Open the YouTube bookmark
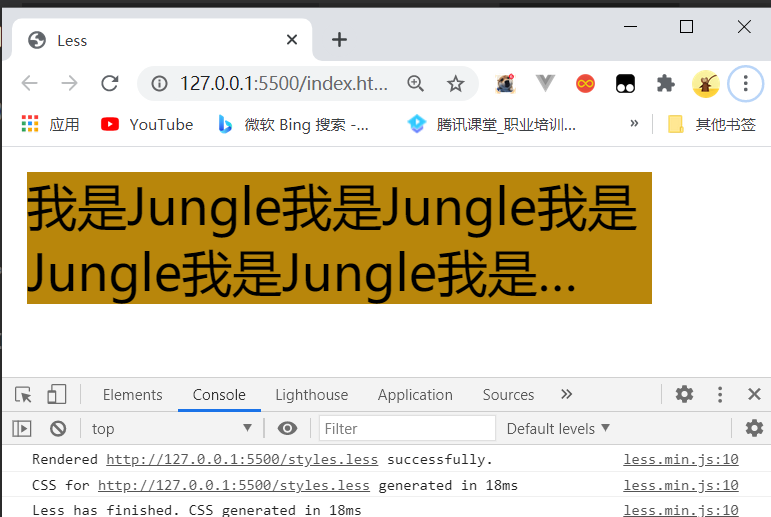Viewport: 771px width, 517px height. 147,124
